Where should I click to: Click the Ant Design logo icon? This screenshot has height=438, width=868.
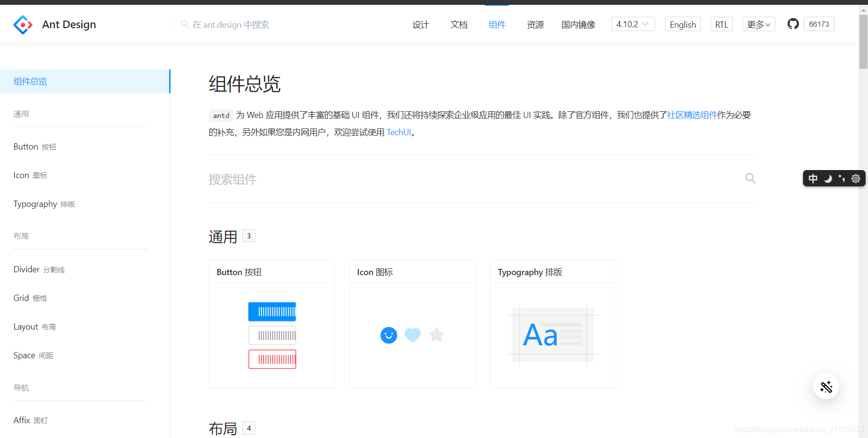tap(23, 24)
